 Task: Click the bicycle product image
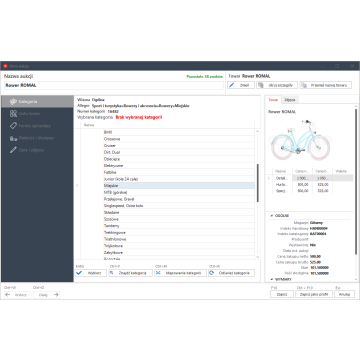[x=300, y=140]
